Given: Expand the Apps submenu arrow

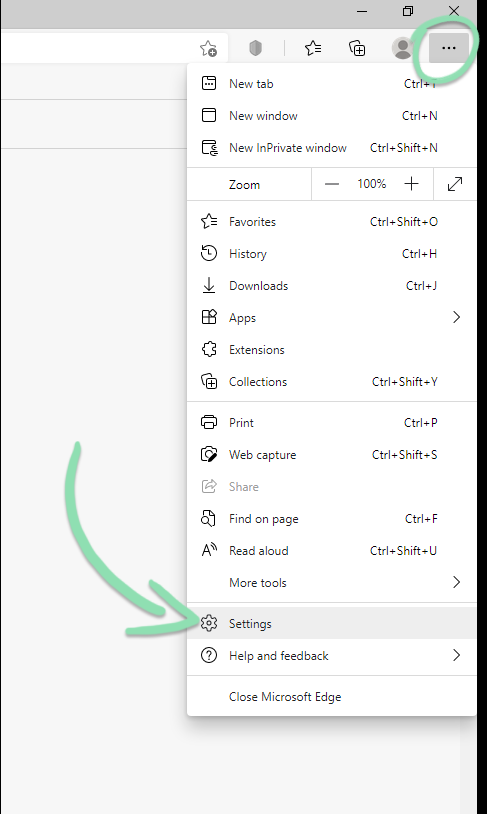Looking at the screenshot, I should point(456,317).
